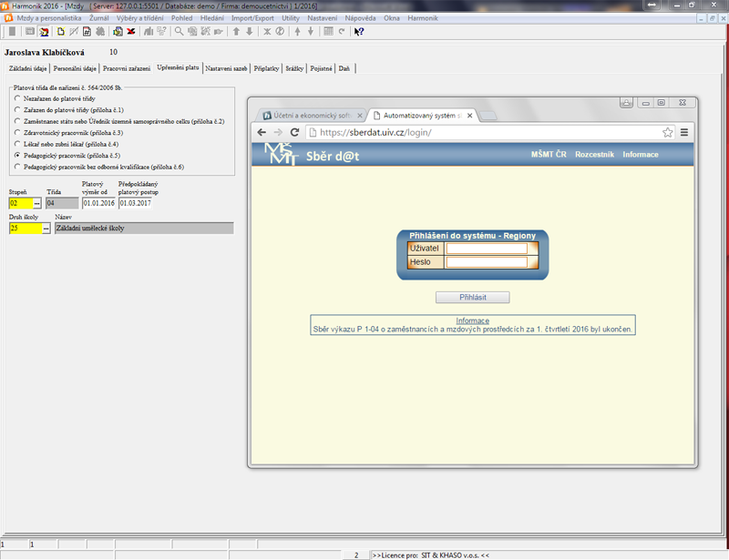This screenshot has width=729, height=560.
Task: Close the Automatizovaný systém browser tab
Action: (x=469, y=116)
